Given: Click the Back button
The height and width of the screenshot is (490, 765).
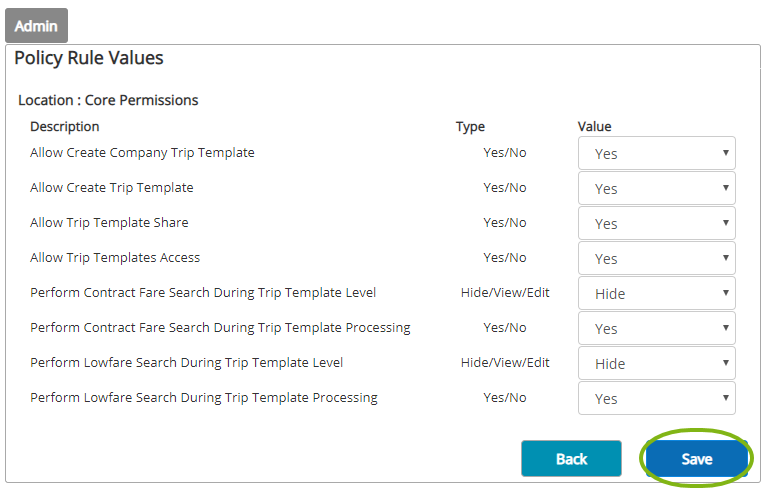Looking at the screenshot, I should coord(571,459).
